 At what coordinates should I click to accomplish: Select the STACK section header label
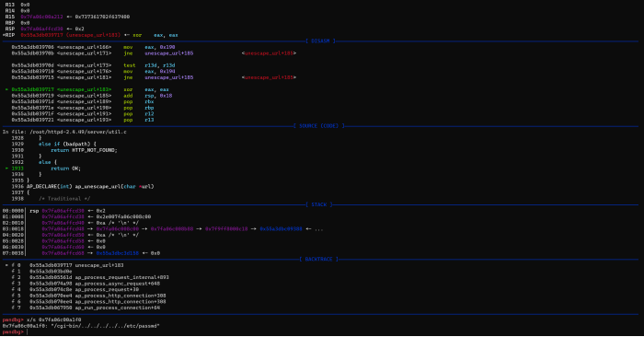319,204
